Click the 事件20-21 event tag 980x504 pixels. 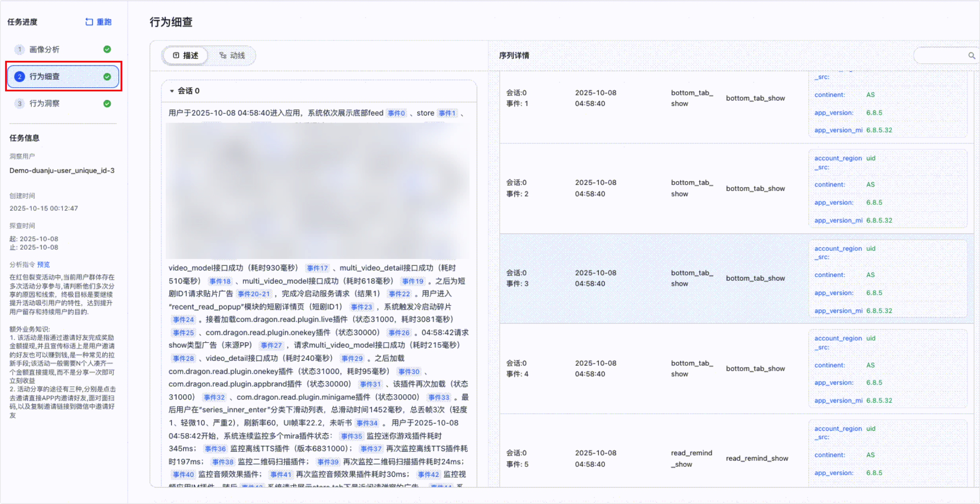pyautogui.click(x=254, y=294)
